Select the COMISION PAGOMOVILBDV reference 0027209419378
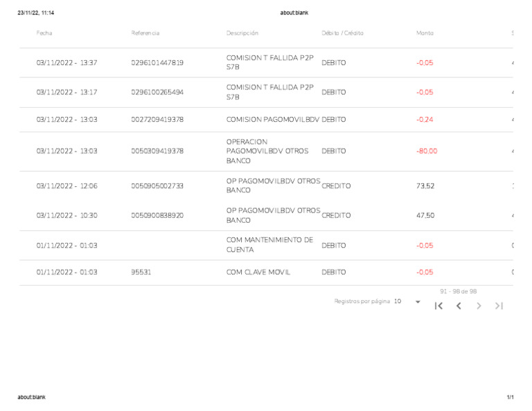Viewport: 532px width, 411px height. click(x=157, y=120)
